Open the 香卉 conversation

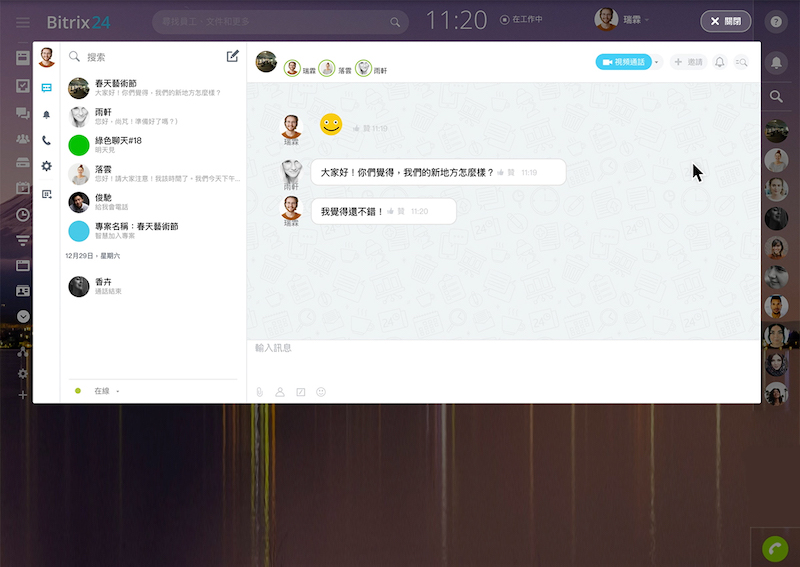[x=153, y=286]
